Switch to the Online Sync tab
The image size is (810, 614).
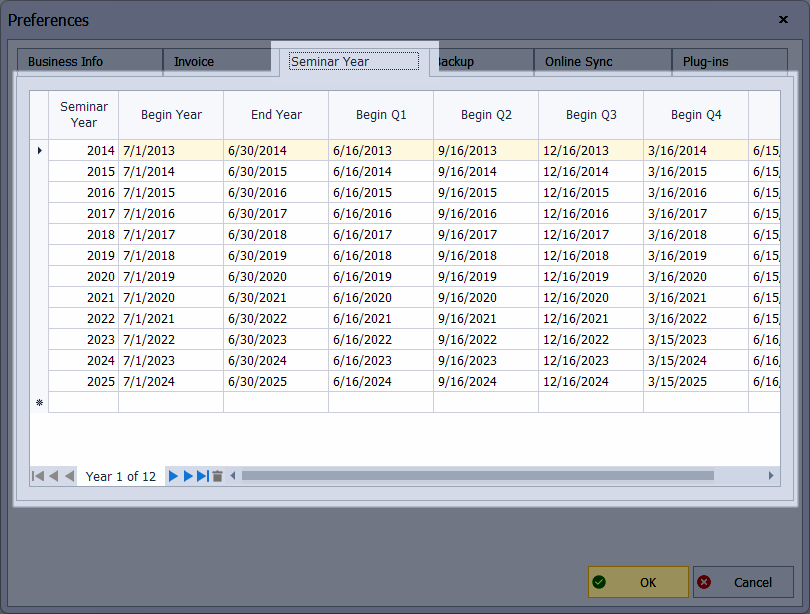click(x=603, y=62)
